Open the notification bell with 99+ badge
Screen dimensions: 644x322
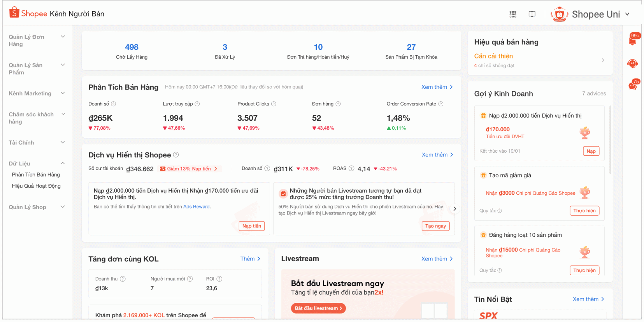[x=632, y=40]
